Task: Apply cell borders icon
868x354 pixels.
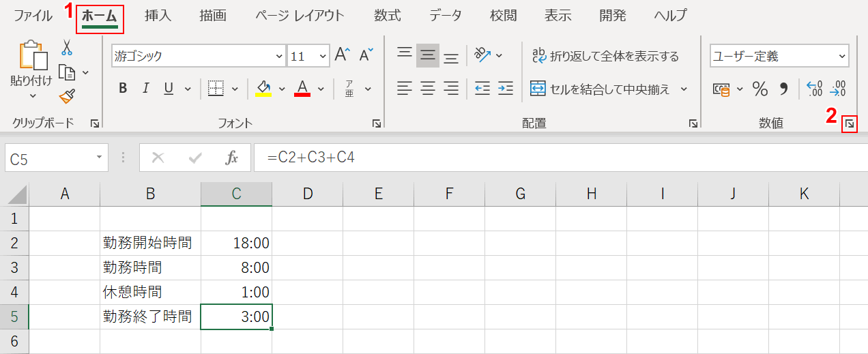Action: coord(216,88)
